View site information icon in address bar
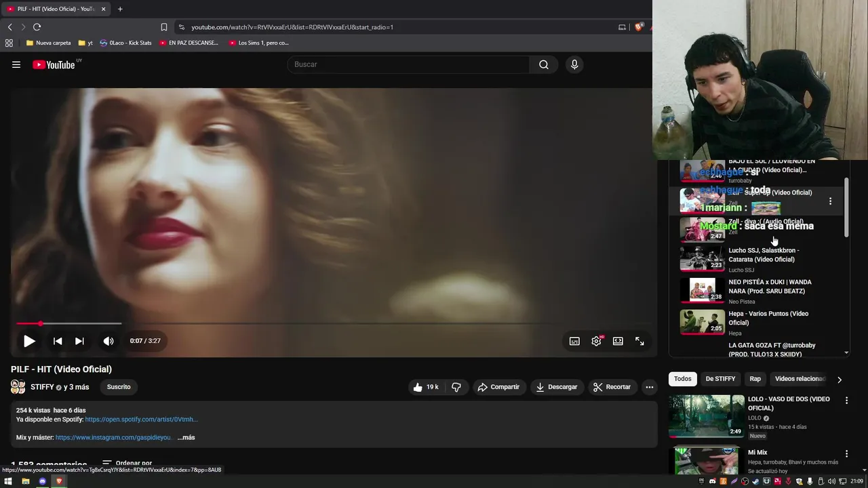 coord(181,27)
